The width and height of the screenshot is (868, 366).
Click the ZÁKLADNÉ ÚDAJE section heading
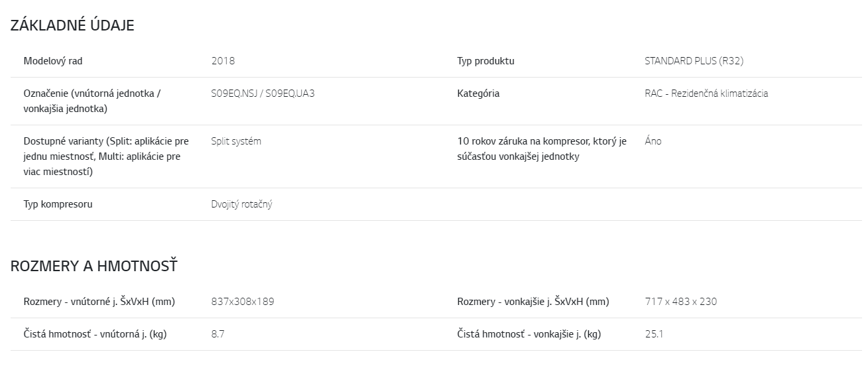coord(72,26)
